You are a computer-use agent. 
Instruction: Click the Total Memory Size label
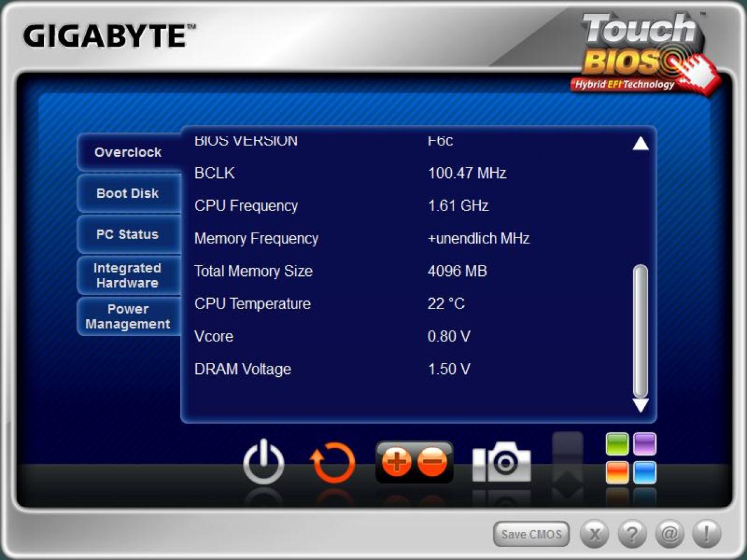coord(253,271)
